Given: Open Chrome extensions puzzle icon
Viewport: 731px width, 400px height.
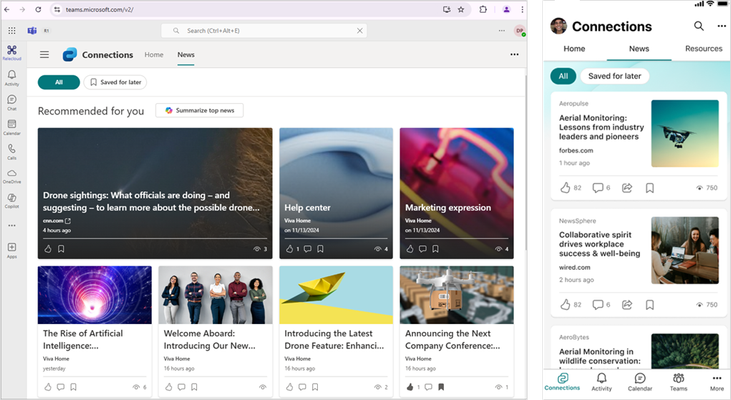Looking at the screenshot, I should (x=483, y=9).
